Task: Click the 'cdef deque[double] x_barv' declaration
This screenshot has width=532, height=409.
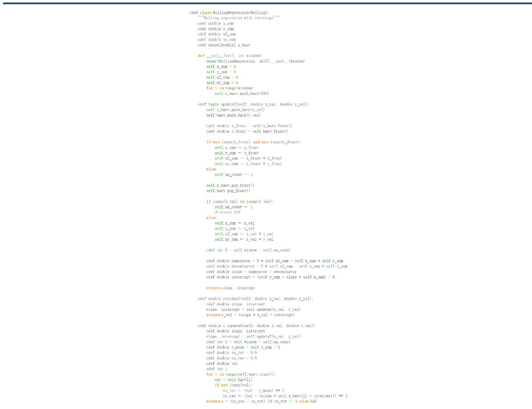Action: [224, 45]
